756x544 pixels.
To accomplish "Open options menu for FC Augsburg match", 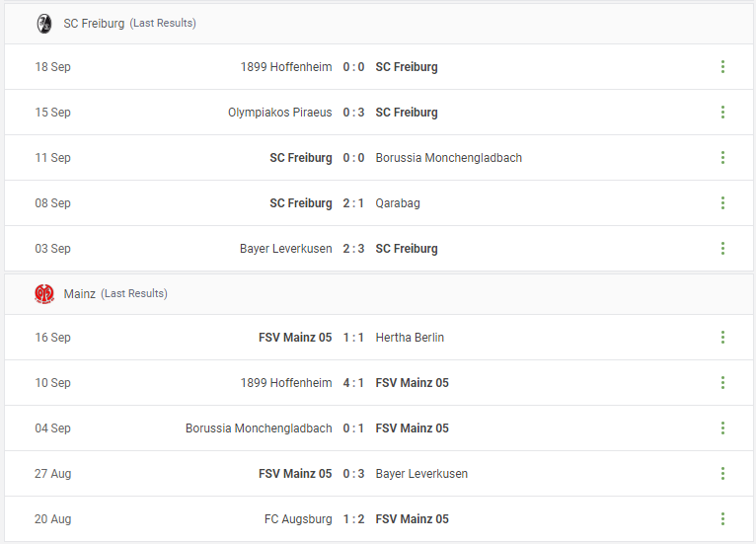I will (722, 519).
